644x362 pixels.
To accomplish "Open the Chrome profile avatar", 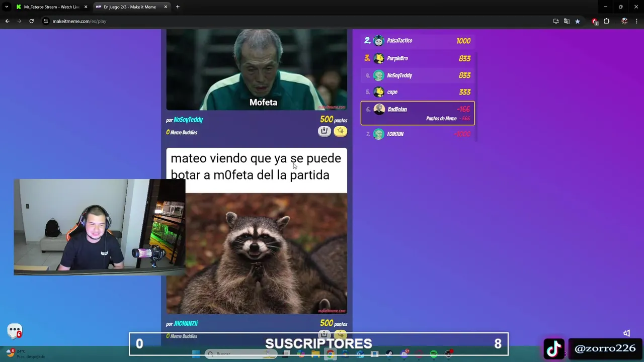I will click(x=624, y=21).
